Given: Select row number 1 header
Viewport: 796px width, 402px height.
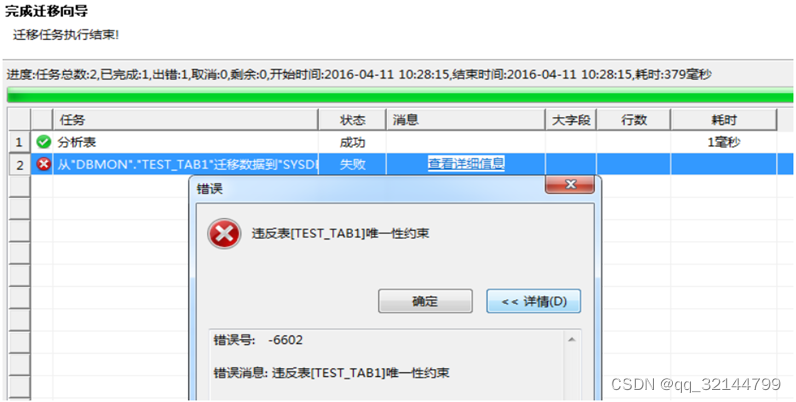Looking at the screenshot, I should [19, 142].
